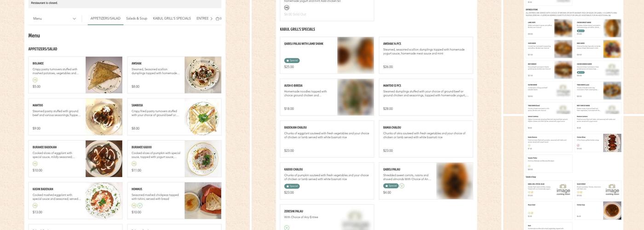Expand the Menu dropdown selector
The image size is (644, 230).
[54, 18]
